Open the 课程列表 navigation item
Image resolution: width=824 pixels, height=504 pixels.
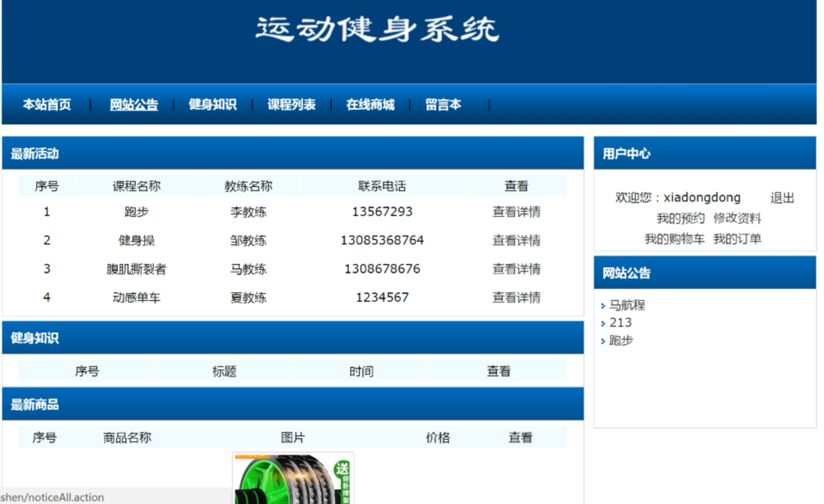292,105
